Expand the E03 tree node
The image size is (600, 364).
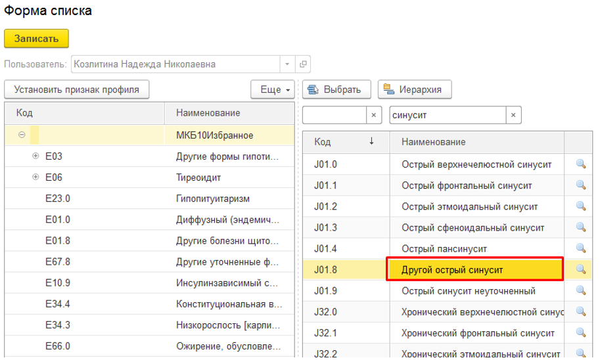[x=35, y=157]
